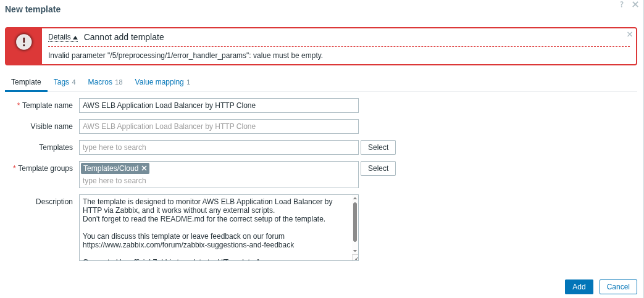Focus the Template name field
The width and height of the screenshot is (644, 298).
(x=219, y=106)
